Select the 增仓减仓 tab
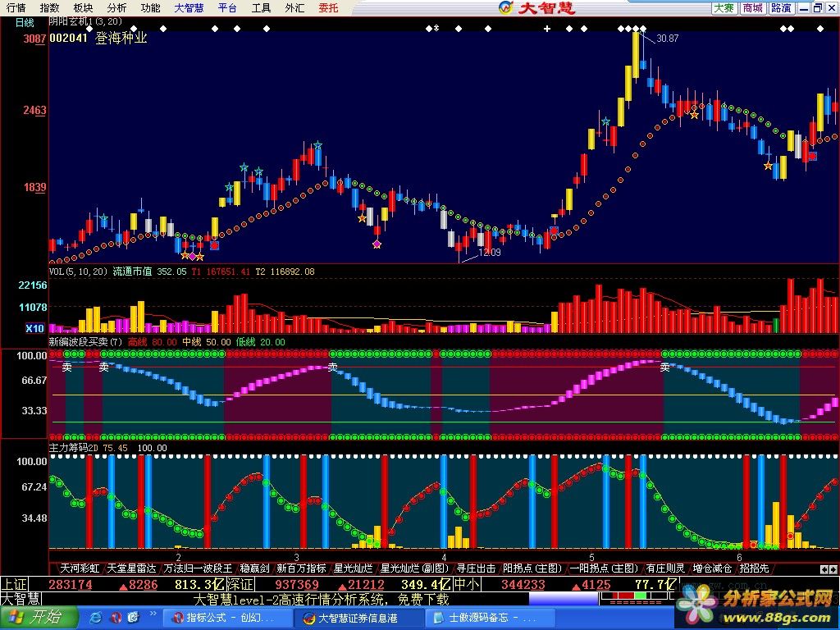Screen dimensions: 840x630 click(712, 568)
